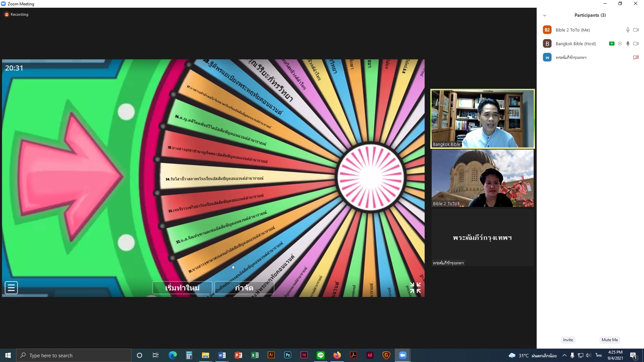Switch to Zoom on the taskbar
Screen dimensions: 644x362
click(x=402, y=355)
